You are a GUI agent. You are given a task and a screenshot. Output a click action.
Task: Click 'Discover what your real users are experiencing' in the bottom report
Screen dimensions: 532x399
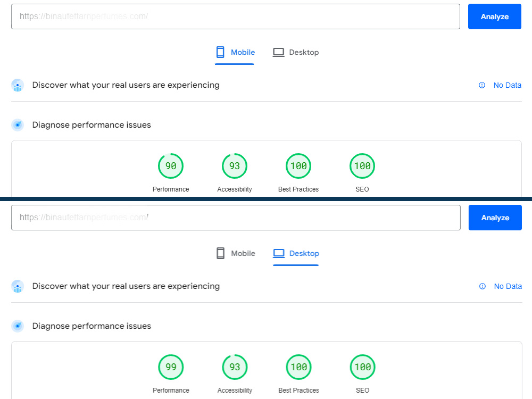point(126,286)
